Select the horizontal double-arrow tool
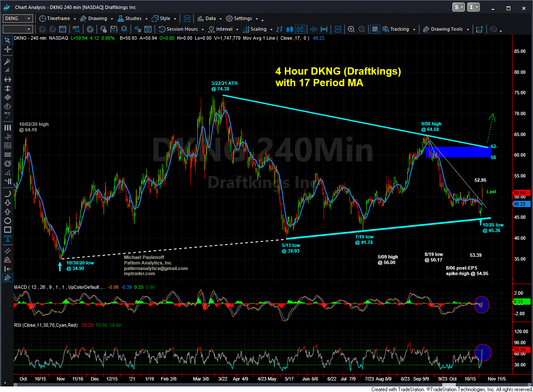 7,80
